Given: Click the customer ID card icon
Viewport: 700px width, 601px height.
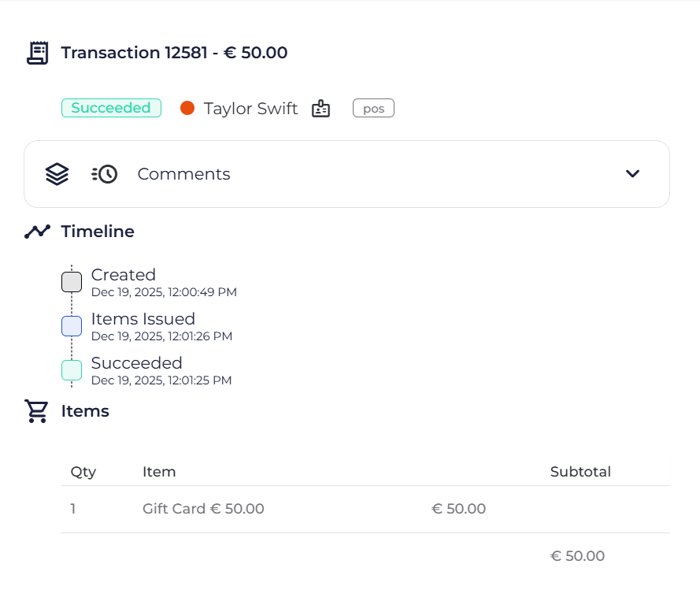Looking at the screenshot, I should tap(320, 109).
